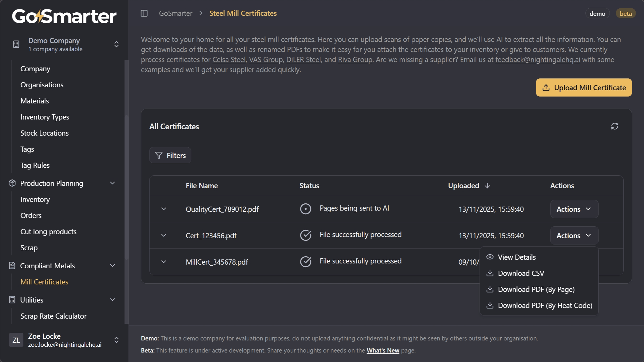Choose Download PDF (By Page)
The width and height of the screenshot is (644, 362).
pos(539,289)
